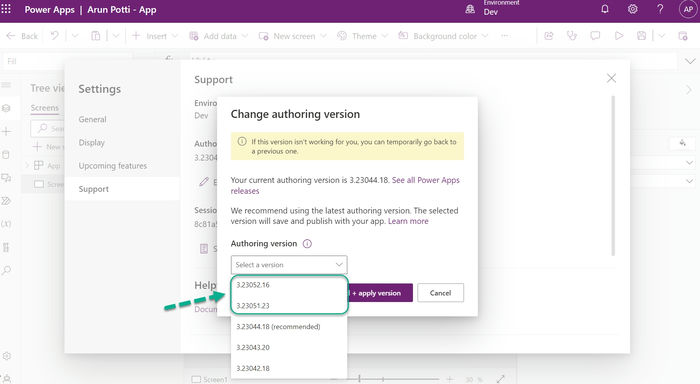This screenshot has height=384, width=700.
Task: Click the Fill property selector
Action: tap(67, 61)
